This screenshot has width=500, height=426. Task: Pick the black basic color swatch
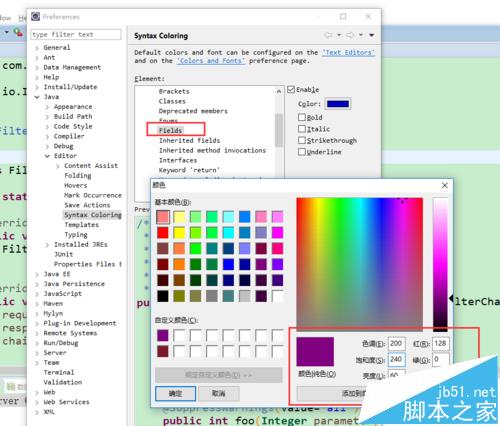click(x=163, y=296)
